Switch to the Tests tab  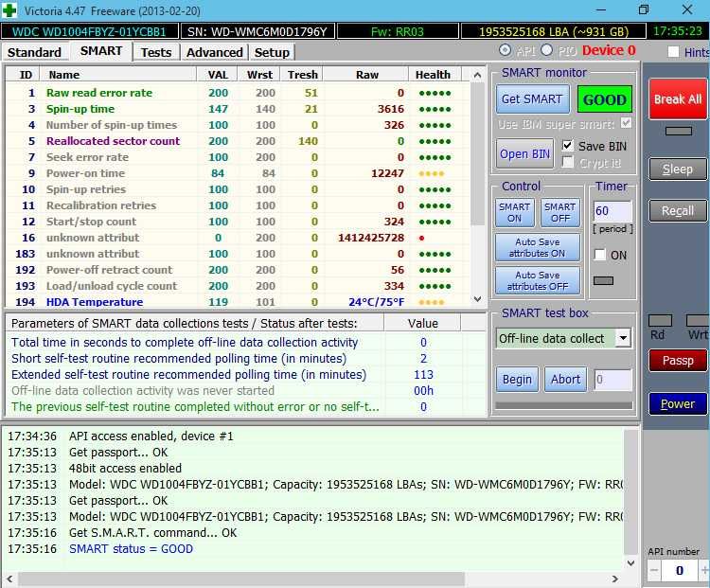tap(156, 52)
